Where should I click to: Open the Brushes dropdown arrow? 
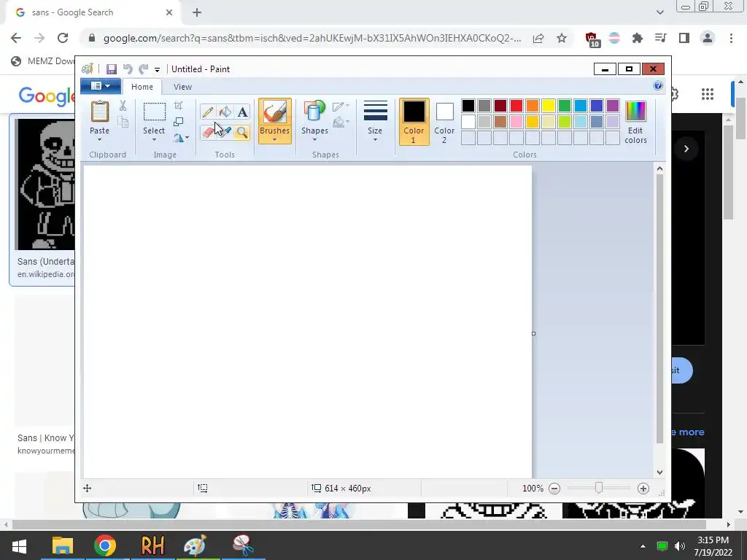pyautogui.click(x=275, y=139)
